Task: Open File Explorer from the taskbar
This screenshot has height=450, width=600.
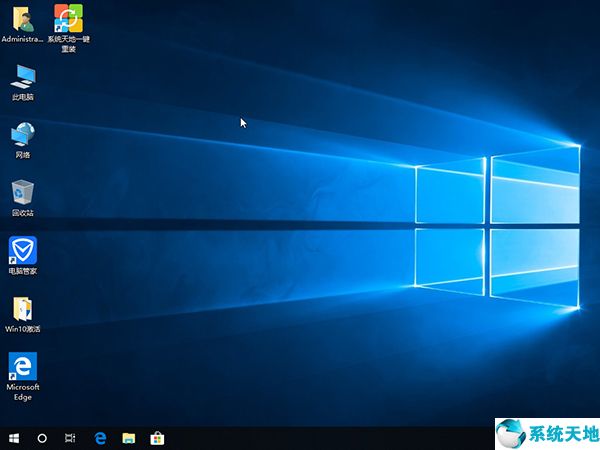Action: [128, 438]
